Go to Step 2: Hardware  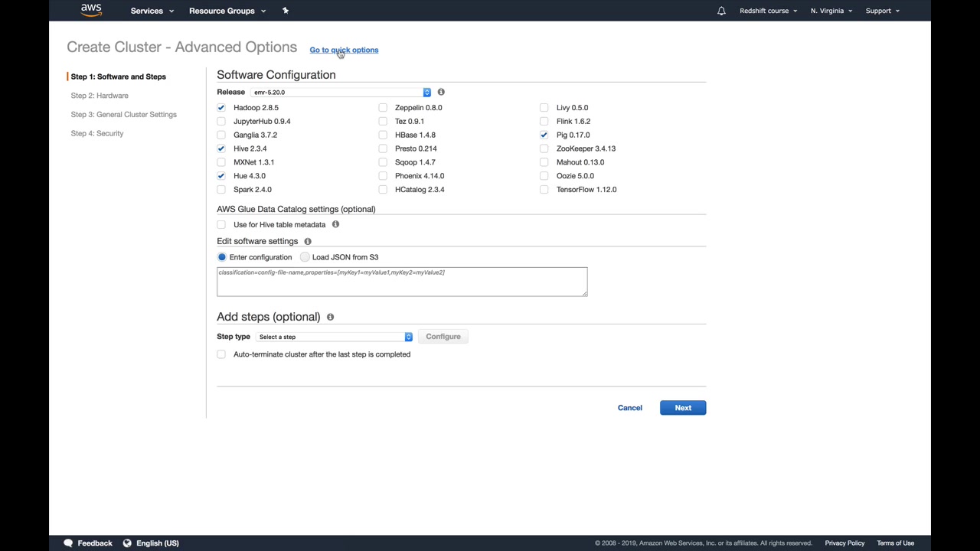pos(100,96)
